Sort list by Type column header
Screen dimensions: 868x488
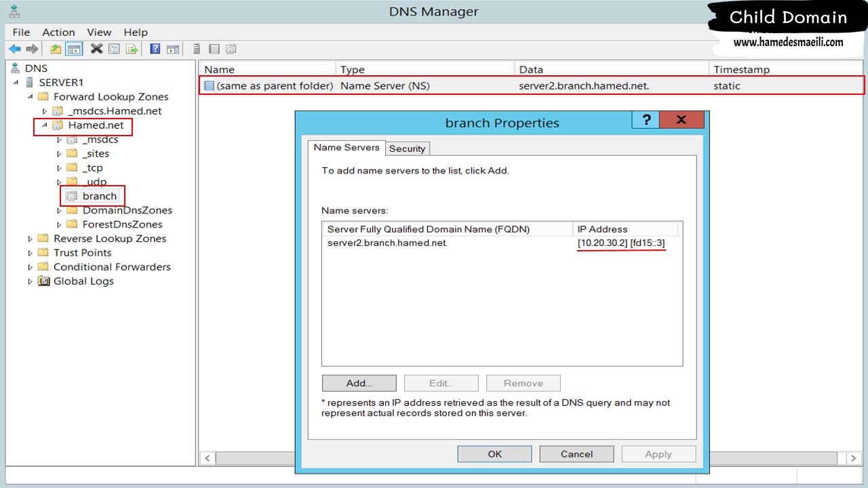tap(425, 69)
